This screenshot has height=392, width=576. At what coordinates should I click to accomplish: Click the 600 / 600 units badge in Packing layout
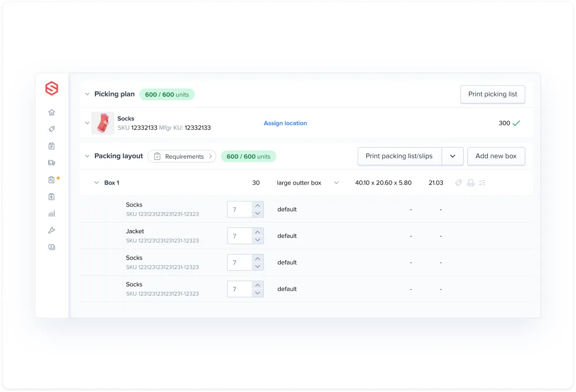(248, 157)
